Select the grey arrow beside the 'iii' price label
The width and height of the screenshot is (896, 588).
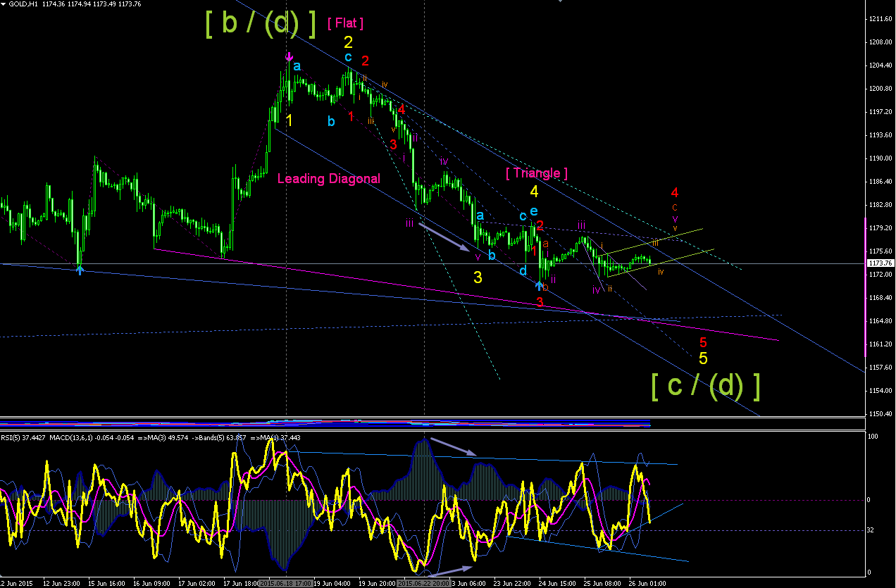tap(444, 236)
